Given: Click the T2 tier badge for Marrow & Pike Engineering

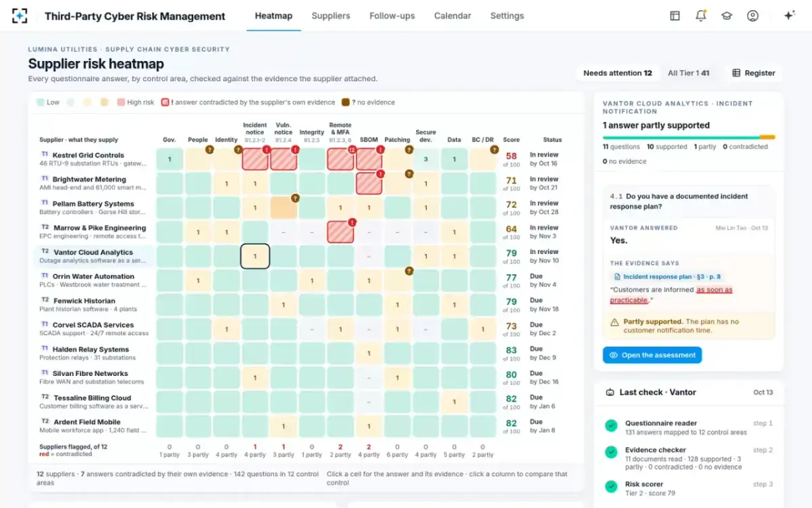Looking at the screenshot, I should pos(45,228).
